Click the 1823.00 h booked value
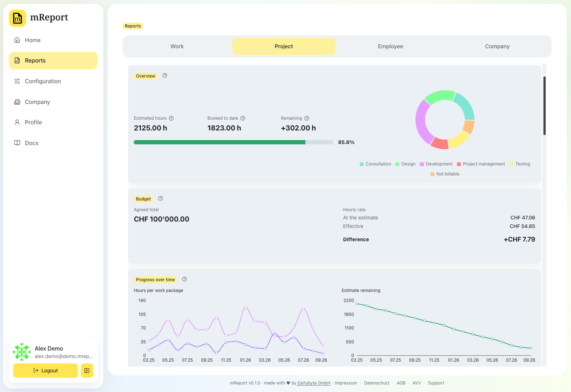 pyautogui.click(x=224, y=128)
